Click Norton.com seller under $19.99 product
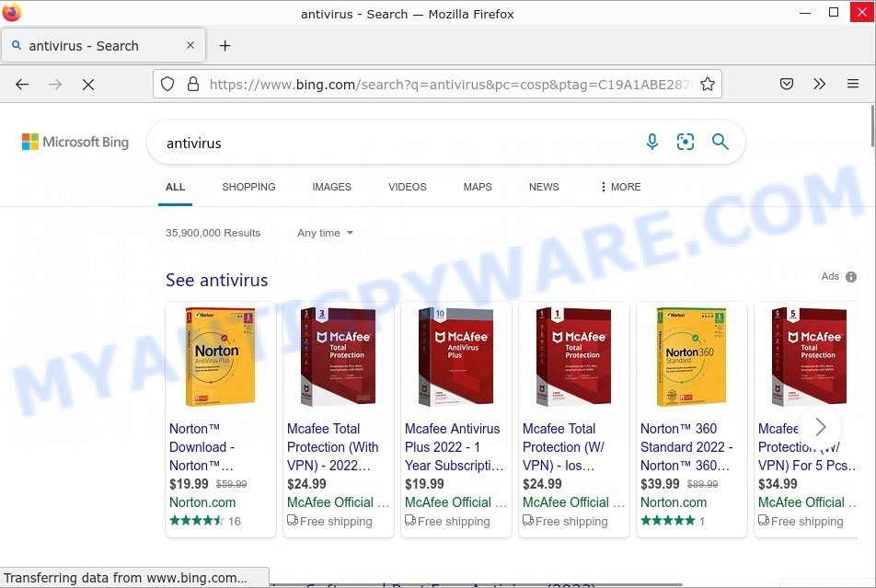This screenshot has width=876, height=588. pyautogui.click(x=202, y=502)
